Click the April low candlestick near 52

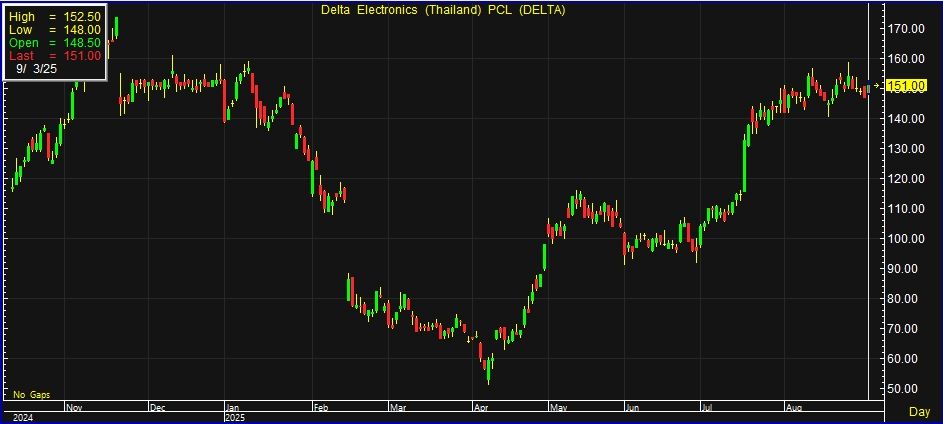(488, 370)
